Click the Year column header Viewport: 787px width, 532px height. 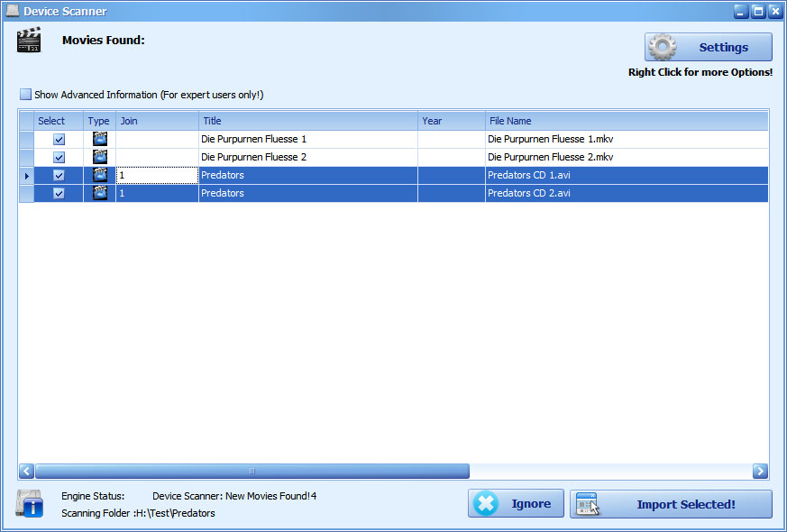click(451, 121)
